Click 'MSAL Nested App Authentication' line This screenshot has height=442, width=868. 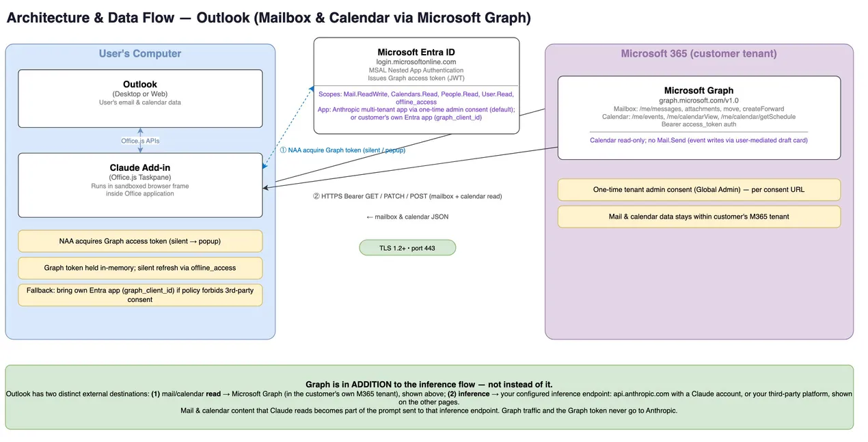coord(416,70)
